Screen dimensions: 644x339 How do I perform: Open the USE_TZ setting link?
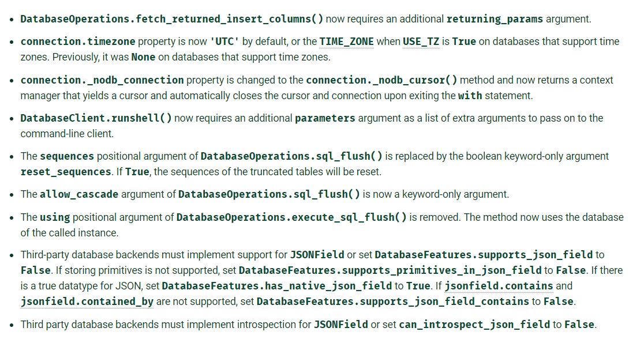coord(421,42)
